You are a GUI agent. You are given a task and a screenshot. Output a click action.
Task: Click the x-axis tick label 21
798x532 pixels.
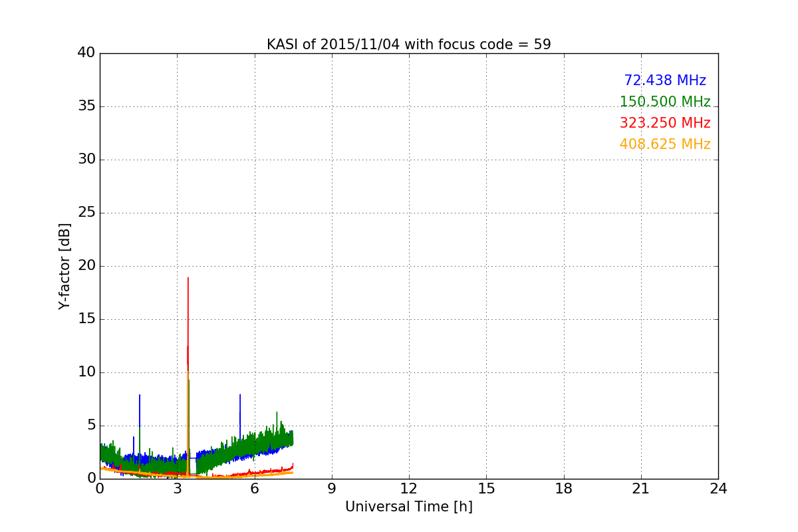pyautogui.click(x=641, y=488)
